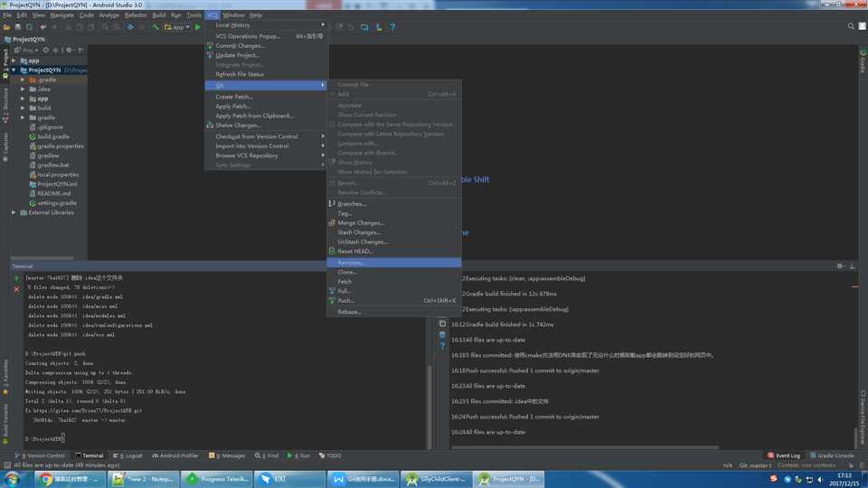
Task: Collapse the ProjectQYN root node
Action: [14, 70]
